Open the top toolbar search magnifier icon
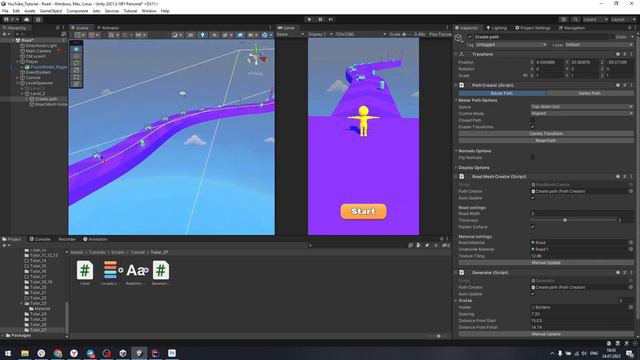The width and height of the screenshot is (640, 360). [x=575, y=19]
